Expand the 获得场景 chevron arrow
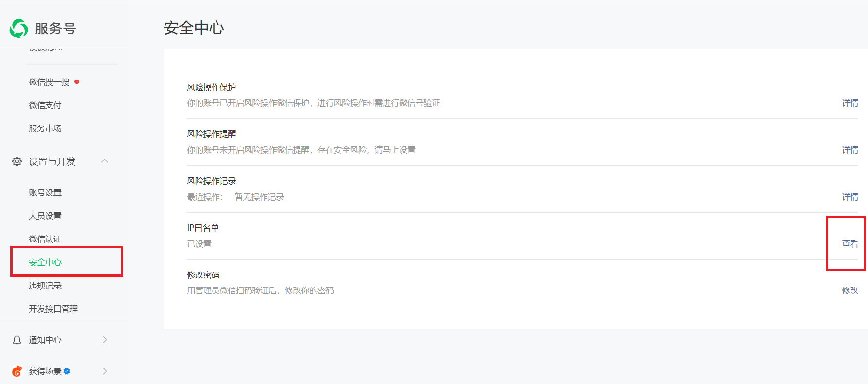 click(104, 371)
